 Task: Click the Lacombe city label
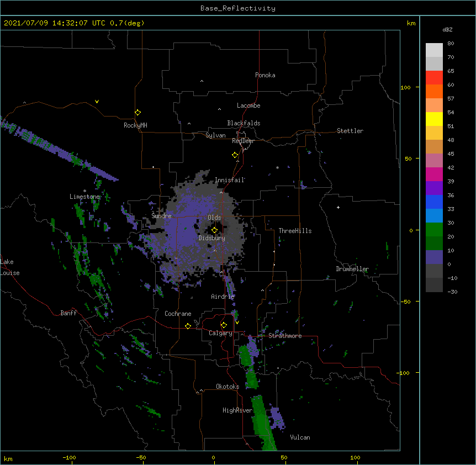click(248, 105)
